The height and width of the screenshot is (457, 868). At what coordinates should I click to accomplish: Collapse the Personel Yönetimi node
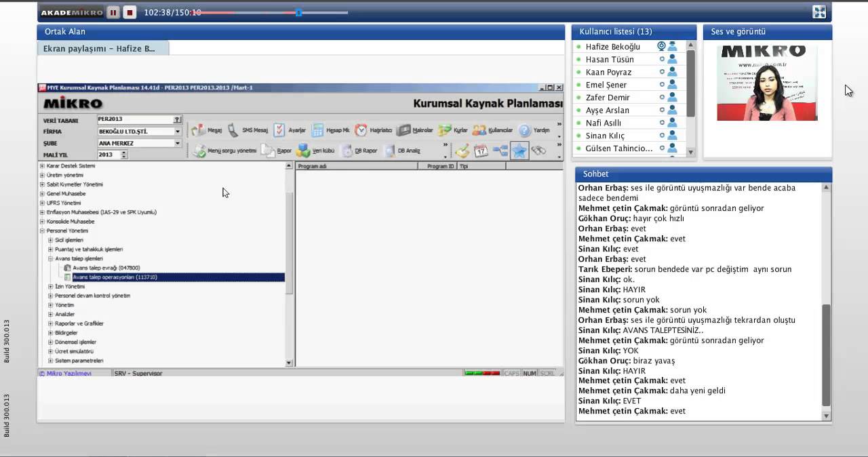[42, 231]
